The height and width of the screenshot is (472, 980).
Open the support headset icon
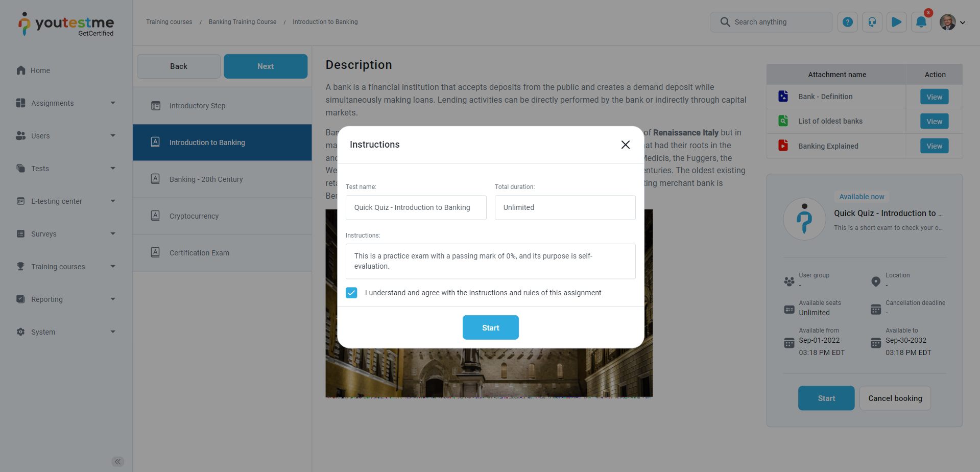point(872,22)
